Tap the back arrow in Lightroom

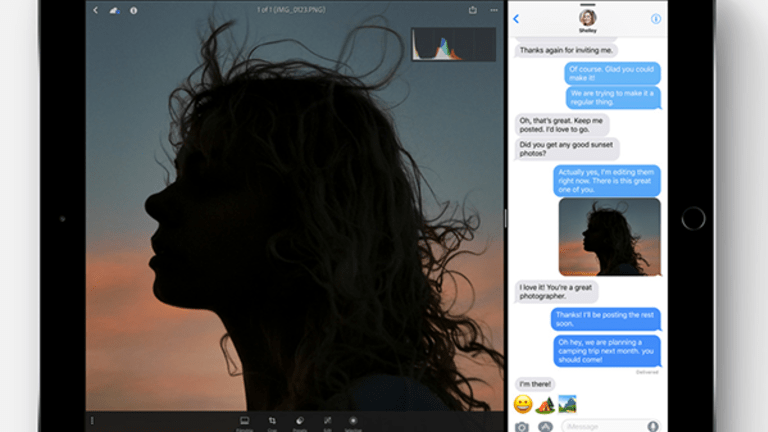96,10
